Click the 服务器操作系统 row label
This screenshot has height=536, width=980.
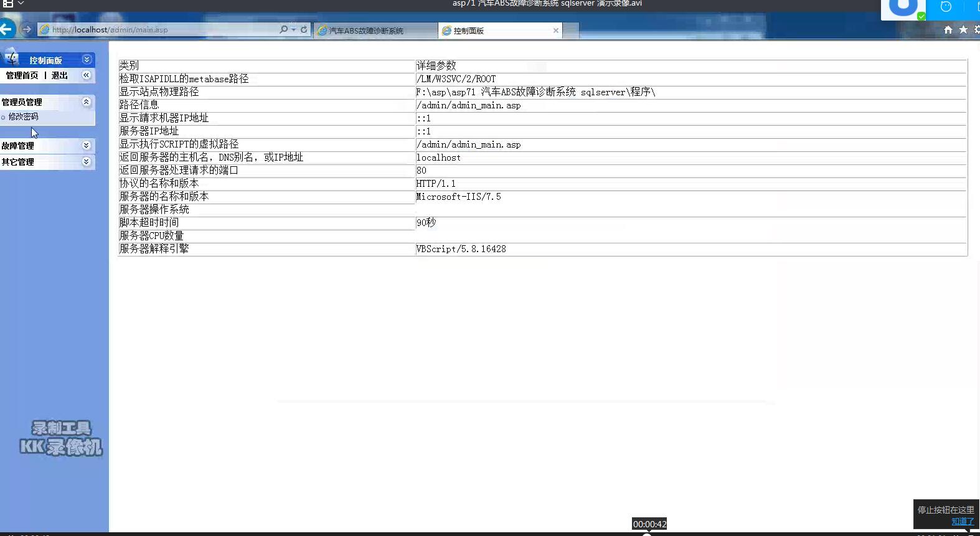(x=154, y=210)
